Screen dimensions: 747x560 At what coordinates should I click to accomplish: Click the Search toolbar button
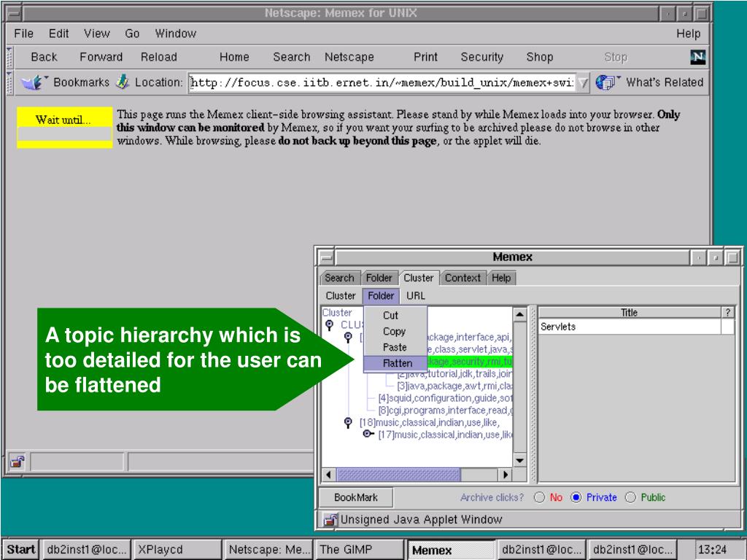pos(291,57)
